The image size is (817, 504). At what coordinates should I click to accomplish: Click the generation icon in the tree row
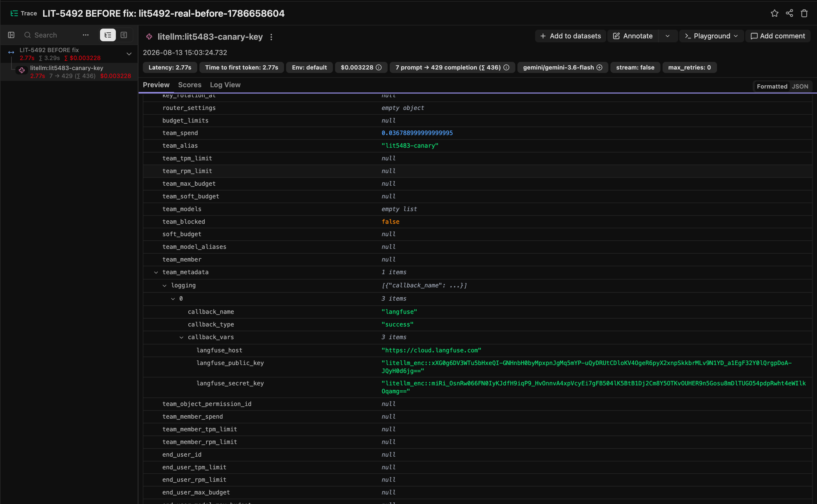coord(22,71)
